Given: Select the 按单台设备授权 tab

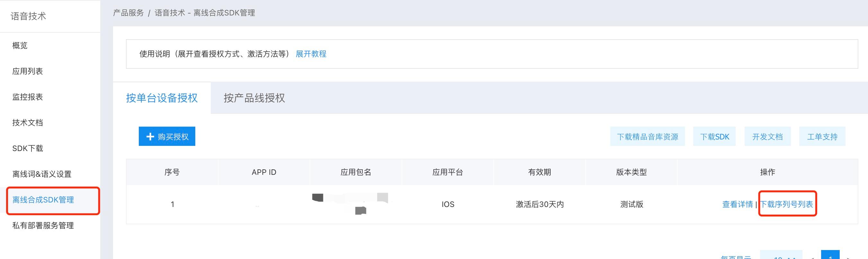Looking at the screenshot, I should click(162, 98).
